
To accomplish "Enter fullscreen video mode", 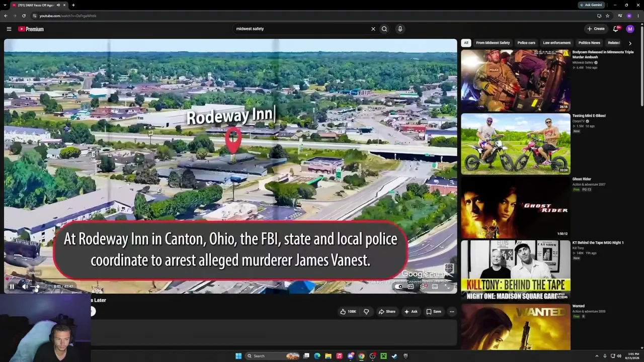I will 447,287.
